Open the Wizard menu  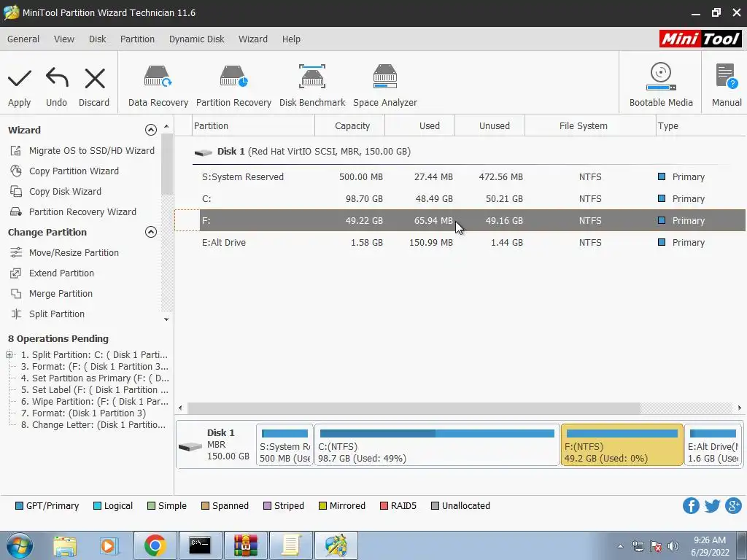coord(253,39)
